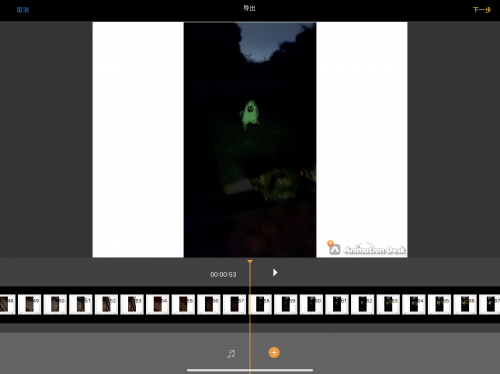Select frame 65 thumbnail in the timeline
The image size is (500, 374).
click(440, 304)
